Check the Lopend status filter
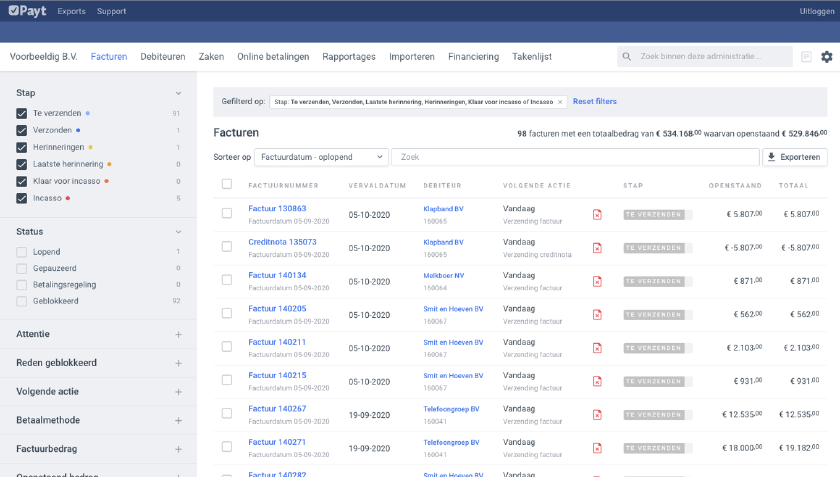This screenshot has width=840, height=477. coord(21,252)
